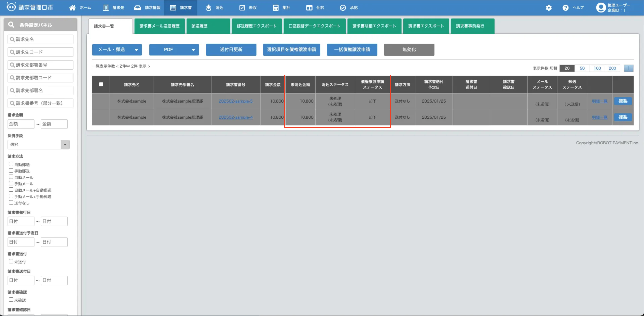This screenshot has width=644, height=316.
Task: Switch to 請求書エクスポート tab
Action: [x=426, y=26]
